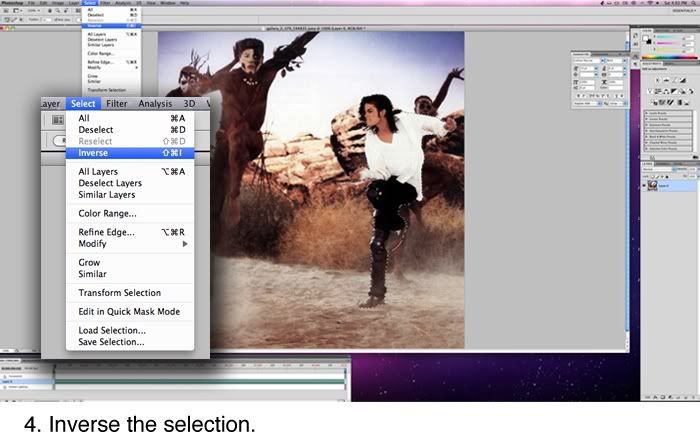The height and width of the screenshot is (444, 700).
Task: Open Refine Edge... in the magnified menu
Action: pos(130,232)
